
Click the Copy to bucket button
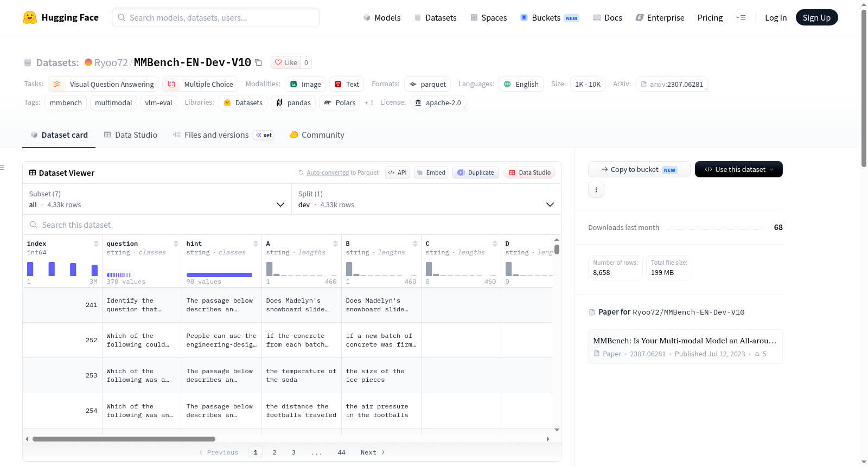click(x=639, y=169)
